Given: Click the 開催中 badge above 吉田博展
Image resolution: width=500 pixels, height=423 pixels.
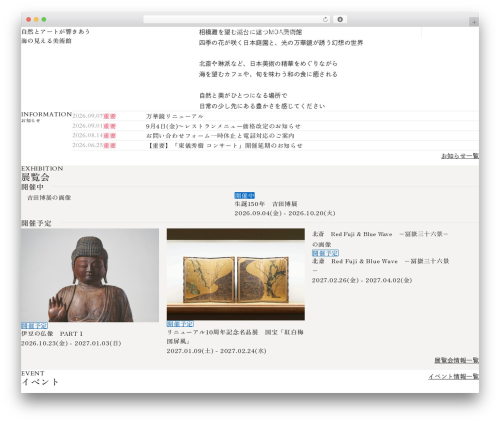Looking at the screenshot, I should [244, 195].
